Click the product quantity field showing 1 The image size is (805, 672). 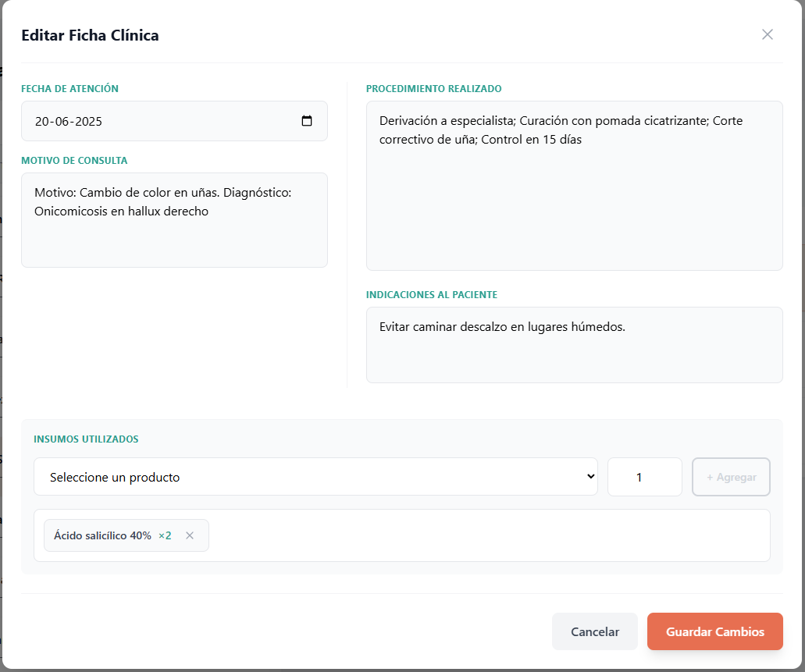[x=644, y=477]
